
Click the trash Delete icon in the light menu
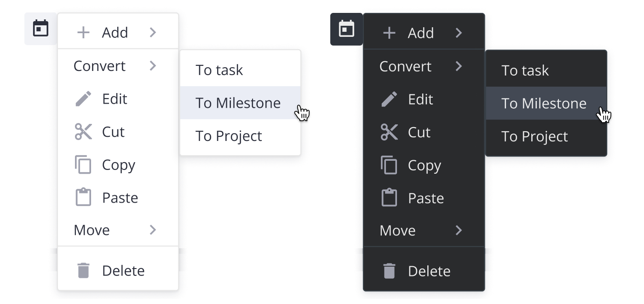(x=83, y=271)
